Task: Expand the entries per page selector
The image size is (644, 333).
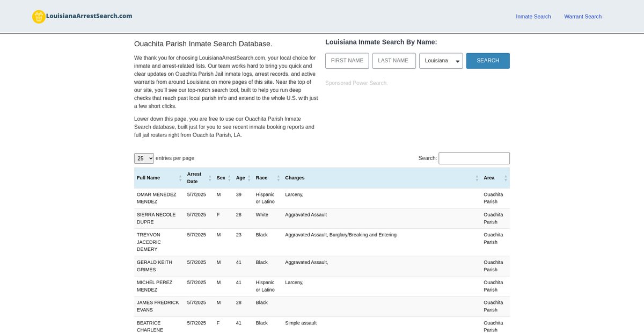Action: 144,158
